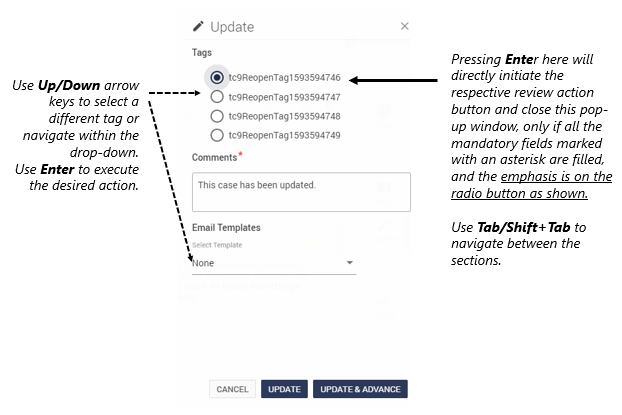Choose the tc9ReopenTag1593594748 radio option
Screen dimensions: 622x415
[217, 116]
